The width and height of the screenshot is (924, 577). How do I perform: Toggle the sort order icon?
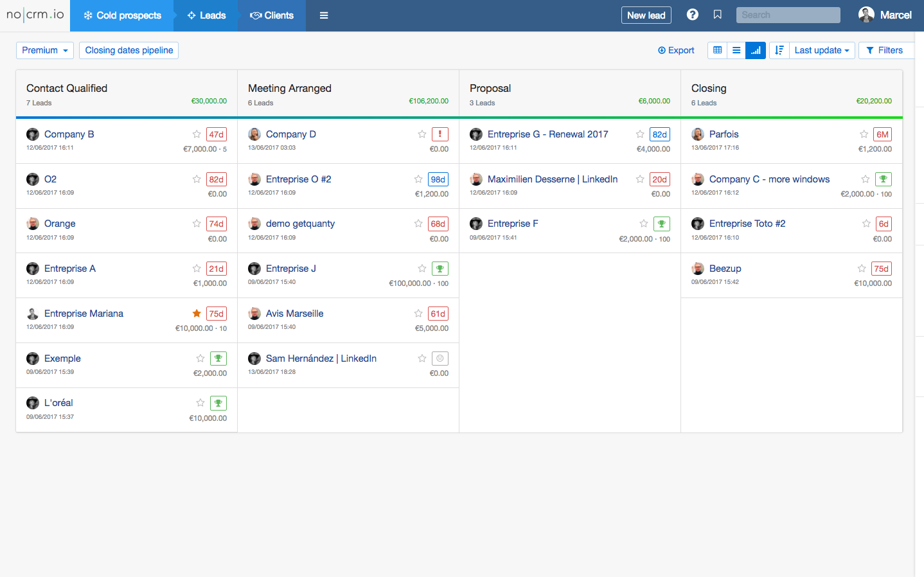[779, 50]
